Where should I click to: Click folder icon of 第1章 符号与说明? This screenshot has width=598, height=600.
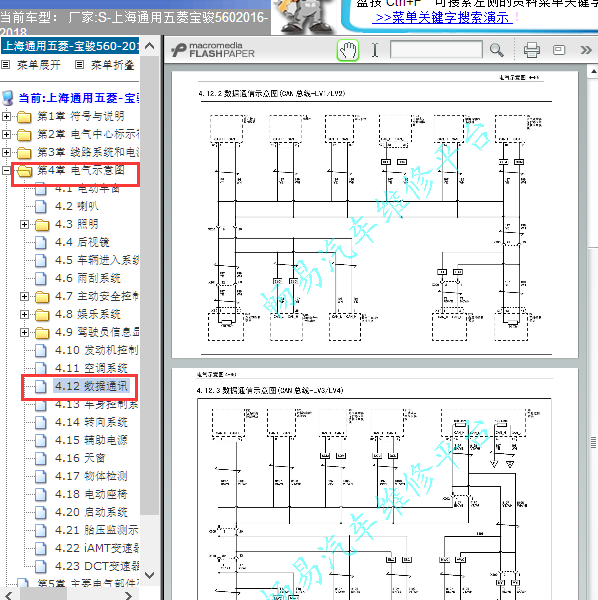click(x=24, y=117)
